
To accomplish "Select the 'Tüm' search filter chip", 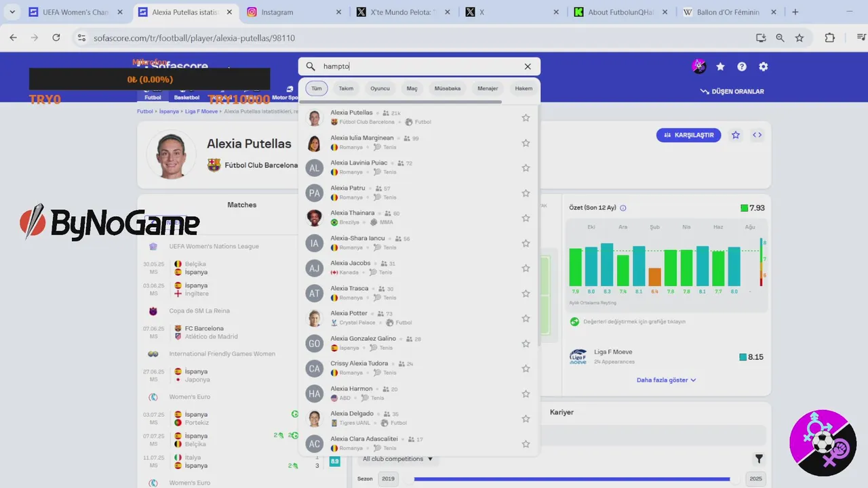I will point(317,89).
